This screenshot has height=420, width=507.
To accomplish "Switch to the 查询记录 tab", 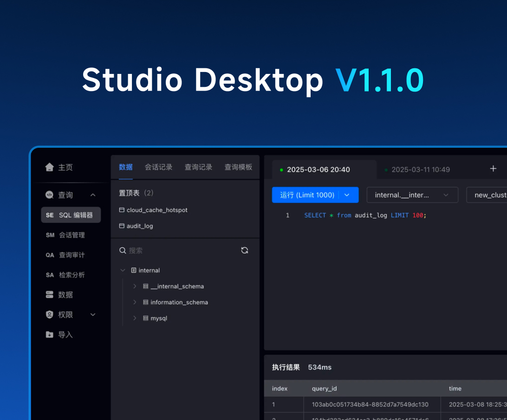I will 199,167.
